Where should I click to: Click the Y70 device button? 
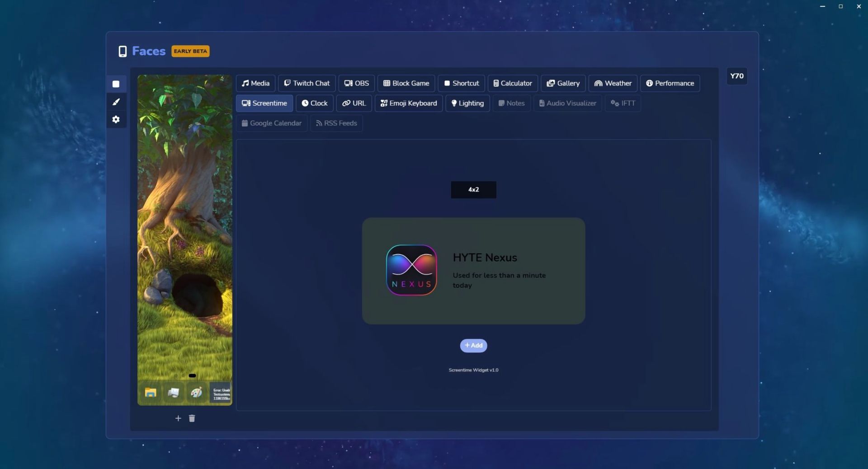coord(737,76)
